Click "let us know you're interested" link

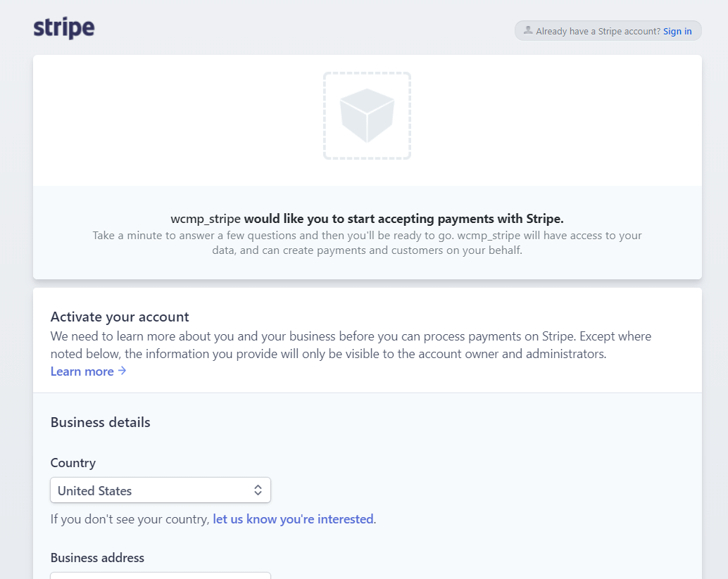coord(293,519)
